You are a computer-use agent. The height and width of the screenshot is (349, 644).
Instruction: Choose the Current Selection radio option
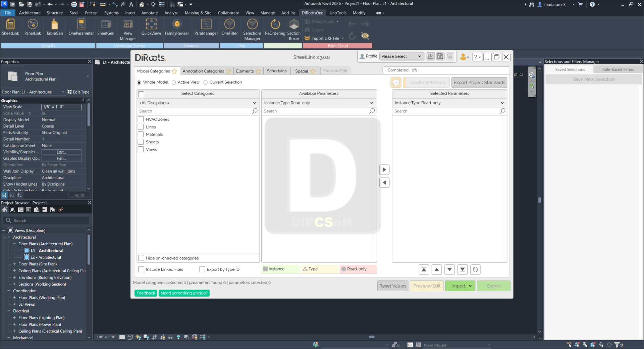click(205, 83)
